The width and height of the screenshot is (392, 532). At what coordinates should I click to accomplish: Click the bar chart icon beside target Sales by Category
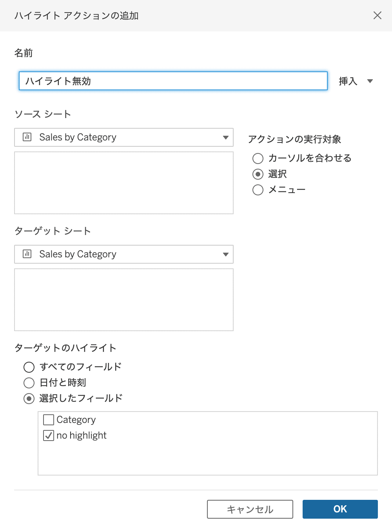(x=27, y=254)
